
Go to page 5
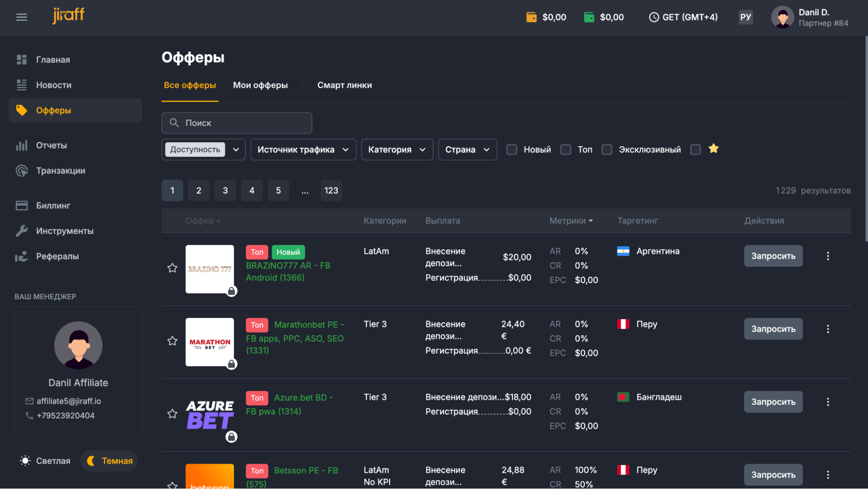click(x=278, y=191)
